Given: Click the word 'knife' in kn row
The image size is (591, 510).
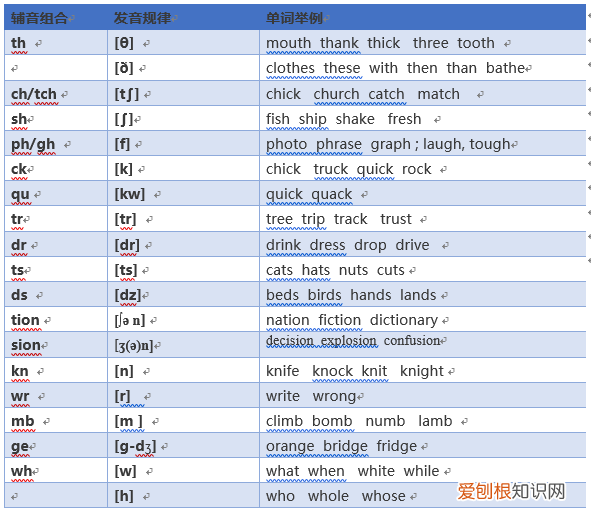Looking at the screenshot, I should tap(283, 371).
